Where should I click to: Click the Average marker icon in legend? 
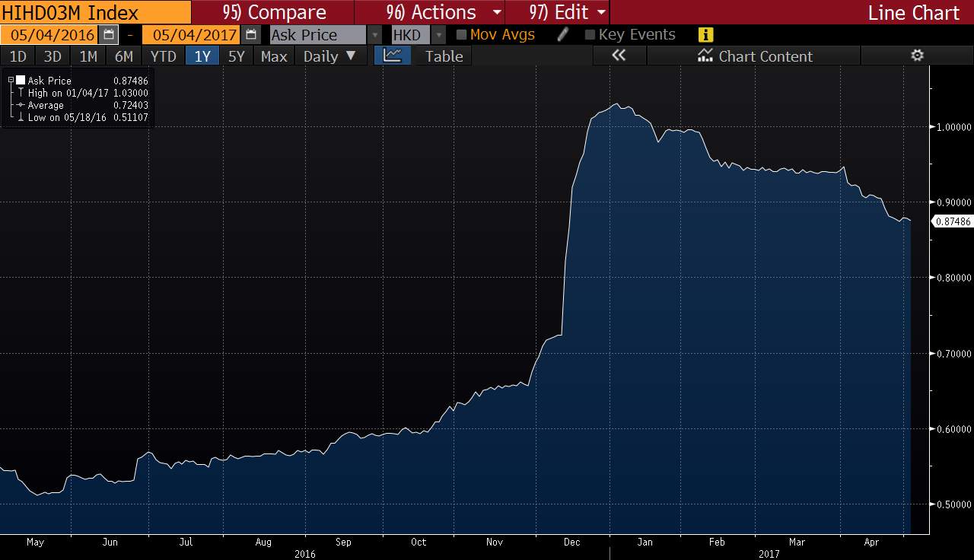(x=21, y=105)
